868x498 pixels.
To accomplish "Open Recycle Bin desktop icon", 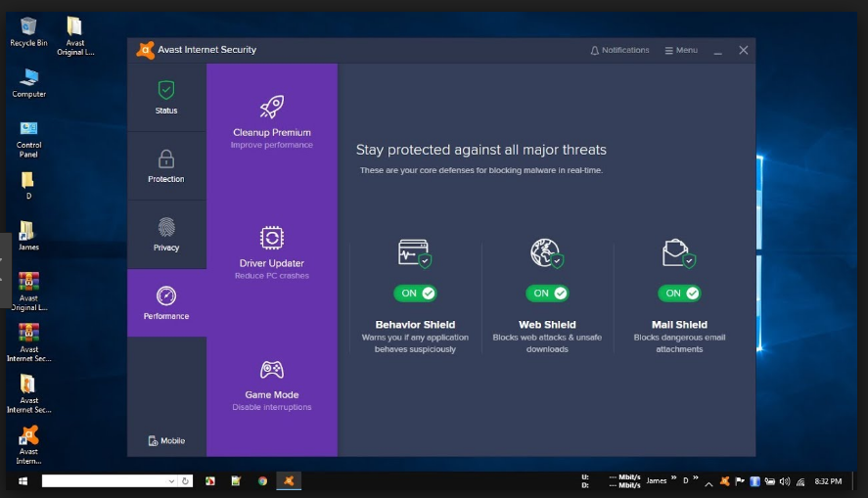I will click(28, 29).
